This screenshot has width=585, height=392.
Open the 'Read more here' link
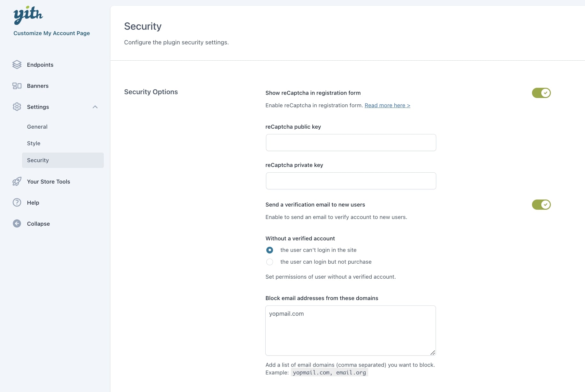click(x=387, y=105)
